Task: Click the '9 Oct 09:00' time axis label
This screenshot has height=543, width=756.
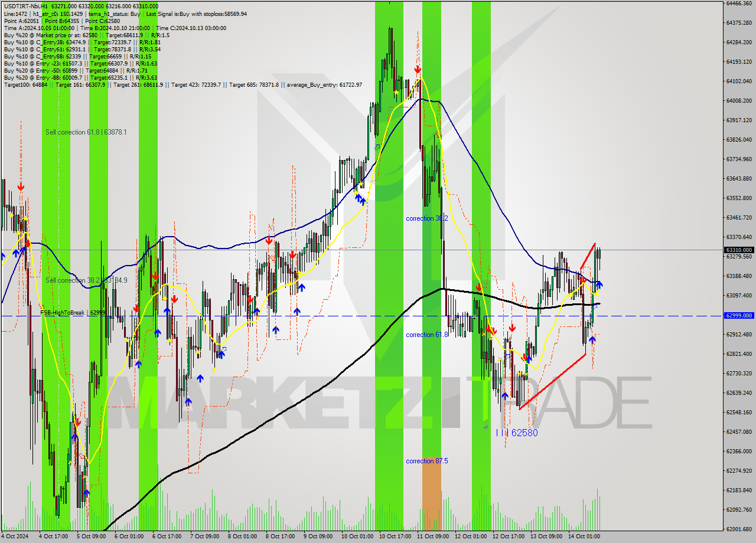Action: 318,537
